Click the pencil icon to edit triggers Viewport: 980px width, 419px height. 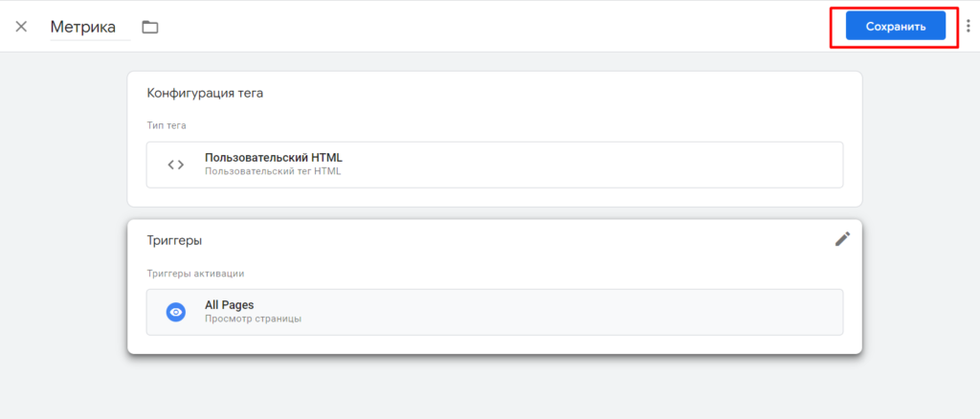pos(842,239)
